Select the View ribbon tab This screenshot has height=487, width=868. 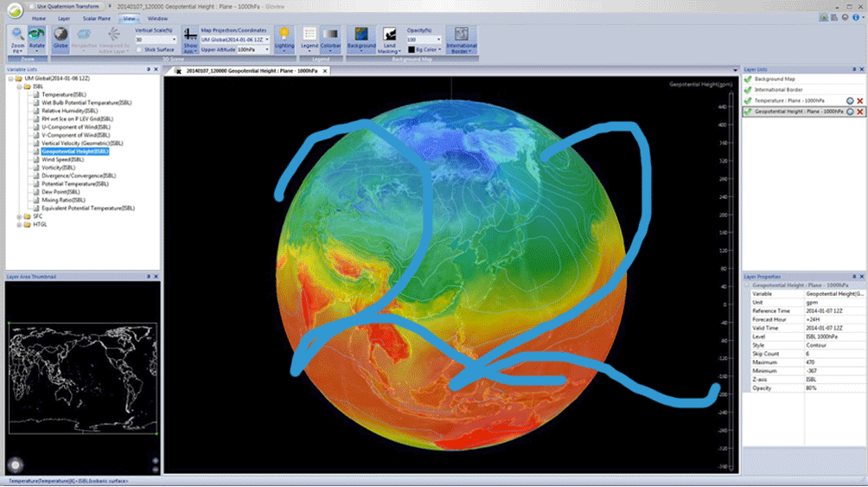pos(129,18)
